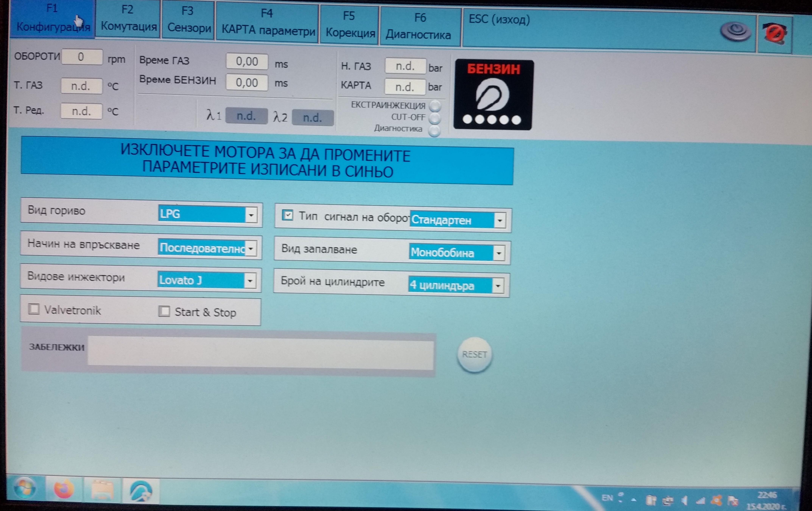Click the ЗАБЕЛЕЖКИ notes text field
The width and height of the screenshot is (812, 511).
pyautogui.click(x=260, y=353)
